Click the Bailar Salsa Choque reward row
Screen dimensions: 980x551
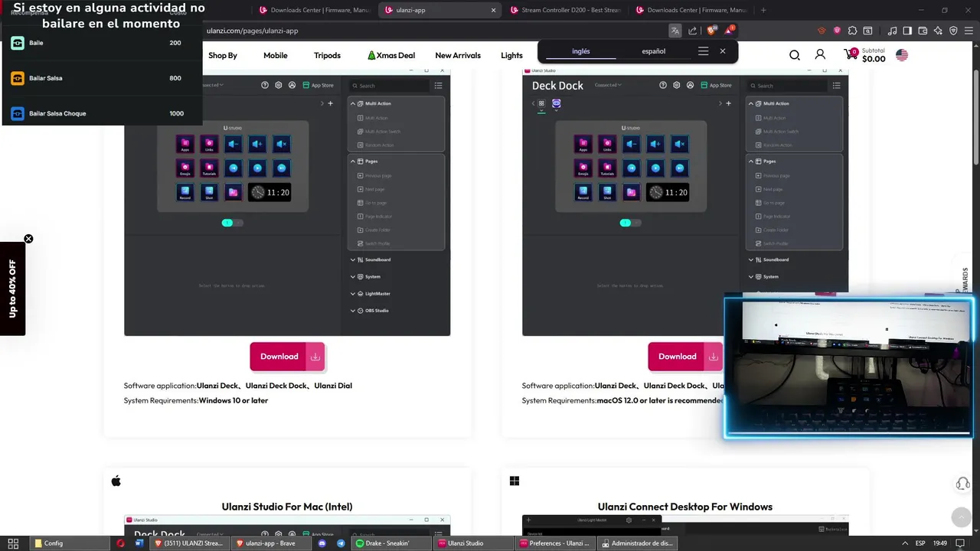pos(102,113)
